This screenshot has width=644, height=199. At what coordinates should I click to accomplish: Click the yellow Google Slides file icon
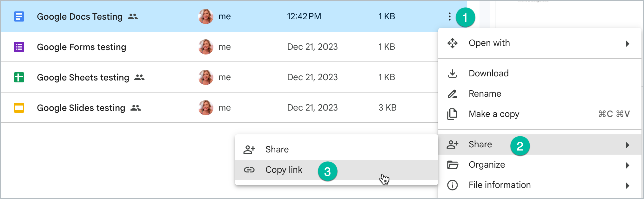pyautogui.click(x=19, y=108)
